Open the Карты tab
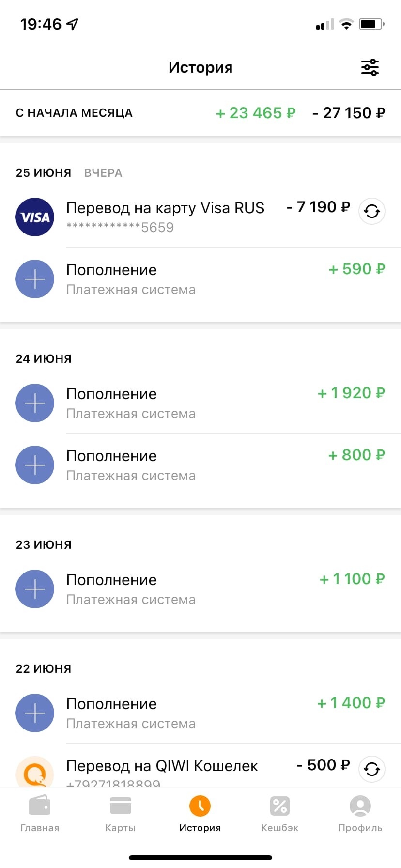This screenshot has width=401, height=868. click(x=120, y=814)
